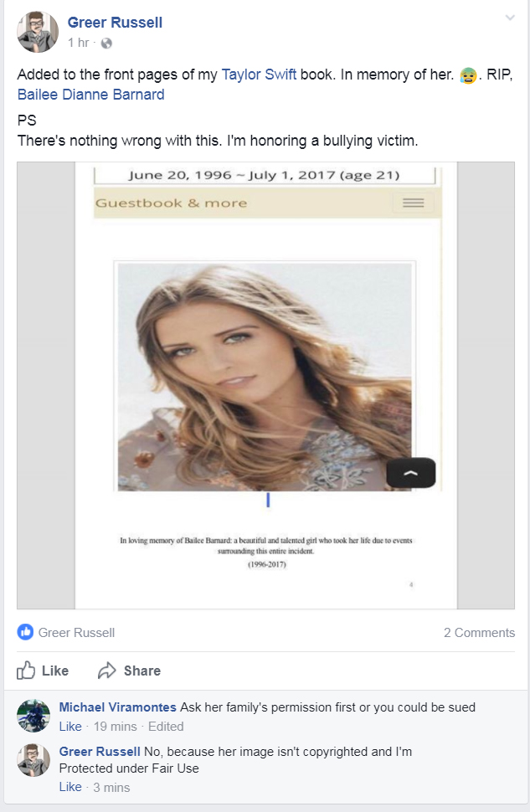Open the Taylor Swift tagged link
The width and height of the screenshot is (530, 812).
point(259,75)
